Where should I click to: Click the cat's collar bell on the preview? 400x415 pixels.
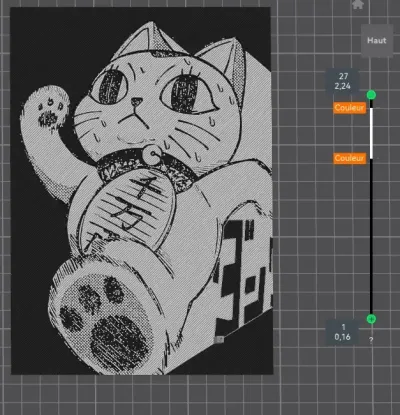pos(152,153)
